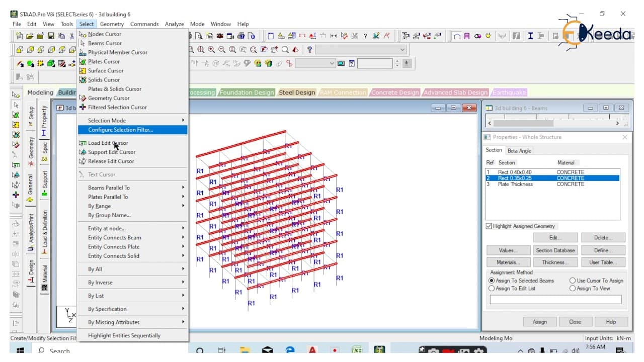644x362 pixels.
Task: Click the Materials button
Action: pos(509,262)
